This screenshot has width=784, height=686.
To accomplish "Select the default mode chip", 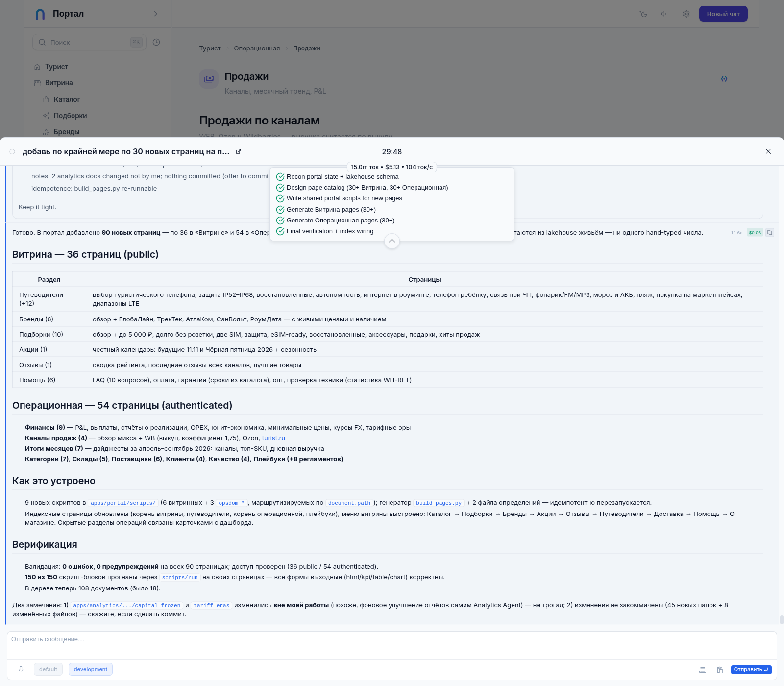I will tap(48, 669).
